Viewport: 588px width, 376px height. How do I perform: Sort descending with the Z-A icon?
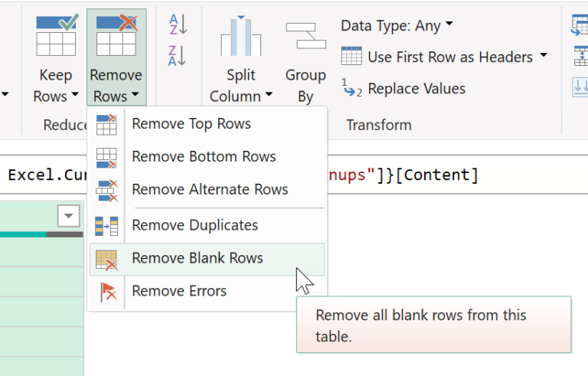pos(178,56)
